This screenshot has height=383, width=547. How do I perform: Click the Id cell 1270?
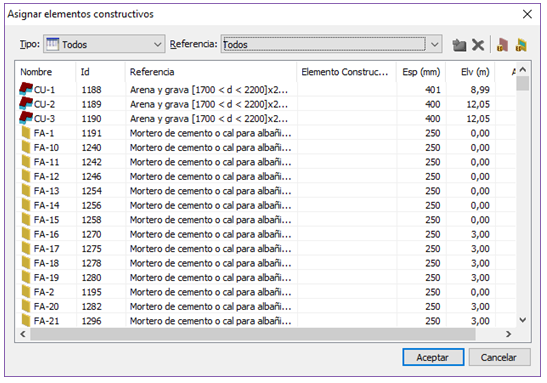[91, 234]
